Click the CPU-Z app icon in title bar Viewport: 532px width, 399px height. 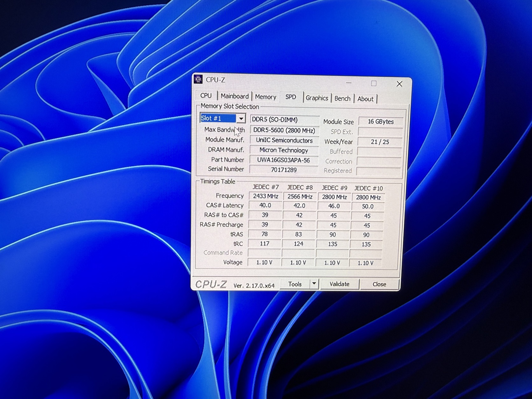tap(198, 79)
